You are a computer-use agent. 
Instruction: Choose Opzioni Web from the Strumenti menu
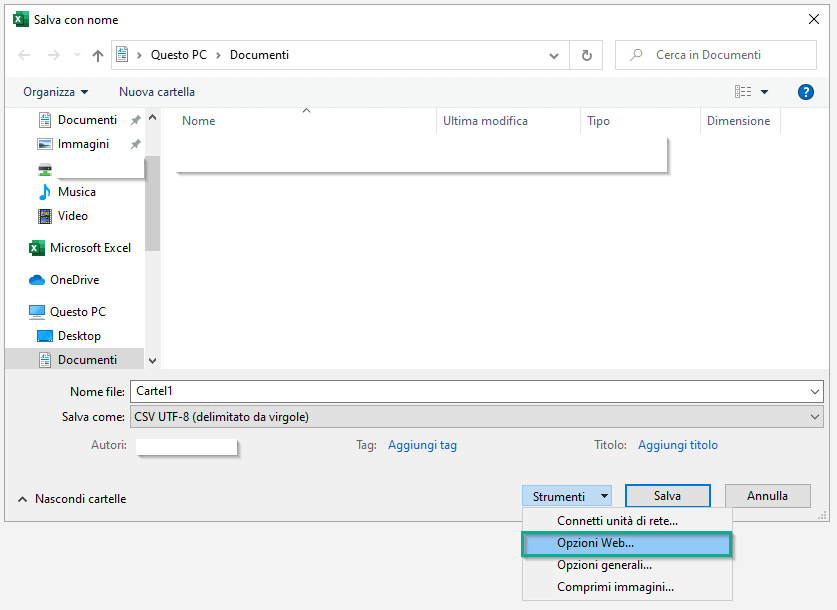click(x=597, y=543)
